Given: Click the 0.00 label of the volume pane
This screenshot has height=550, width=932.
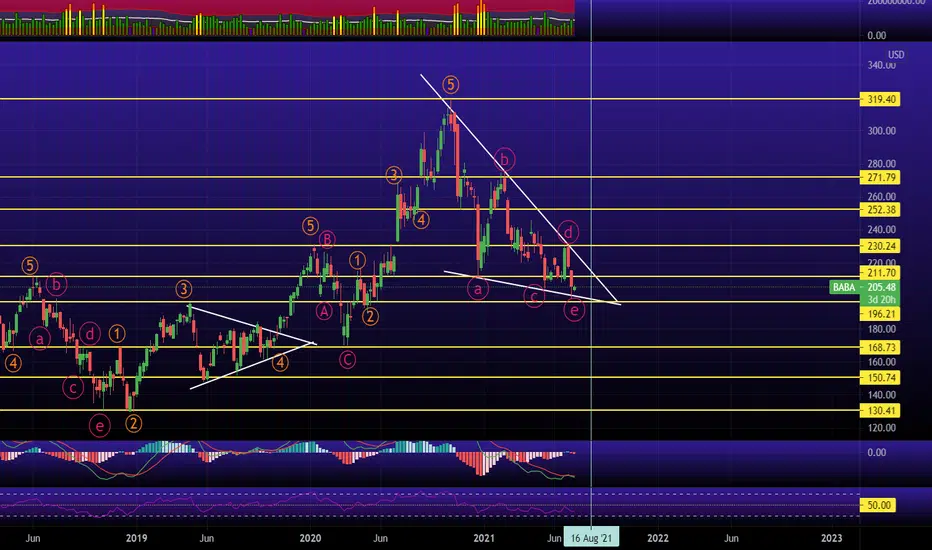Looking at the screenshot, I should pyautogui.click(x=877, y=36).
